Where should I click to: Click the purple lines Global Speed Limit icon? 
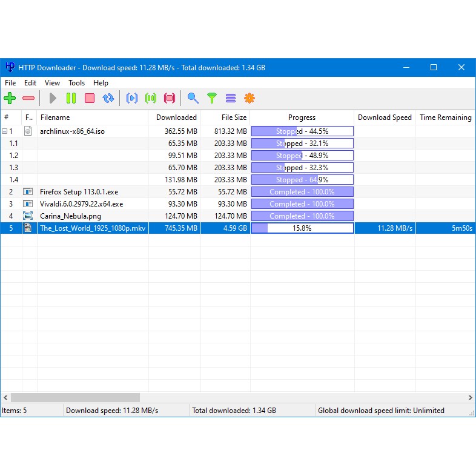coord(231,98)
